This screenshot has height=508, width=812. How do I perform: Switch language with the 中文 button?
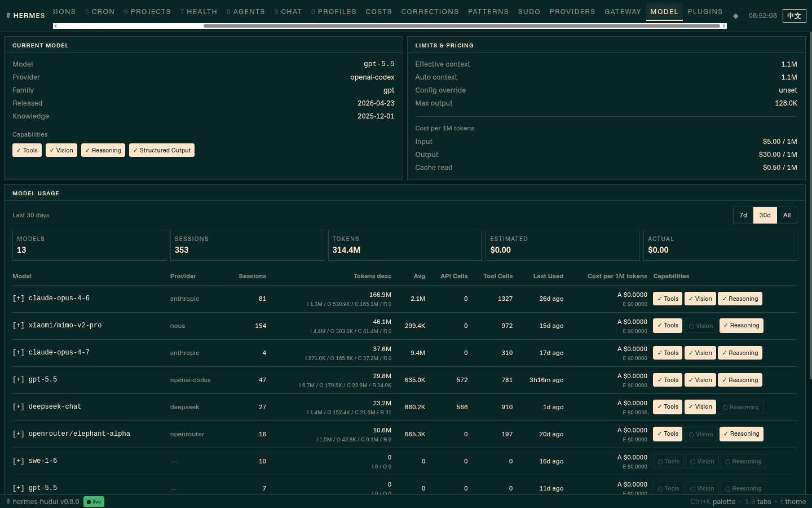[x=794, y=16]
